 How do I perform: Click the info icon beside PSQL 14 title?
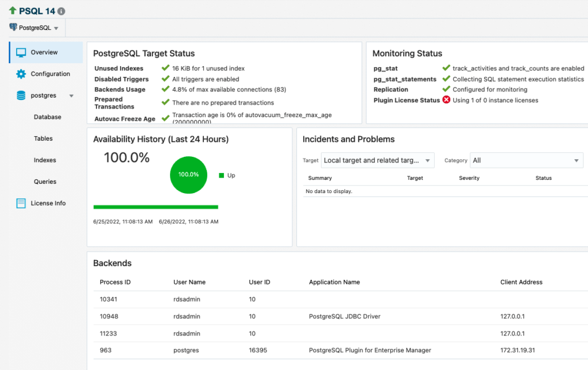click(x=60, y=10)
